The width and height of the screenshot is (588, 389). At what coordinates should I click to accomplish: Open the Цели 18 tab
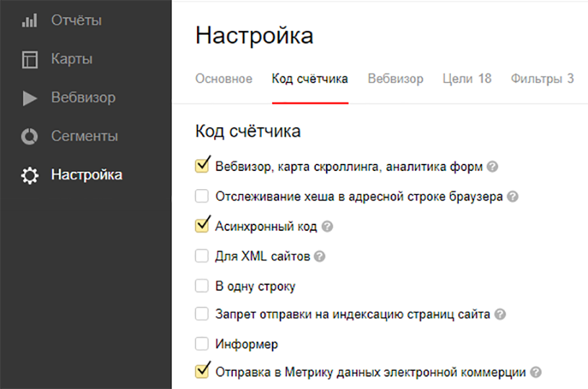pos(467,79)
